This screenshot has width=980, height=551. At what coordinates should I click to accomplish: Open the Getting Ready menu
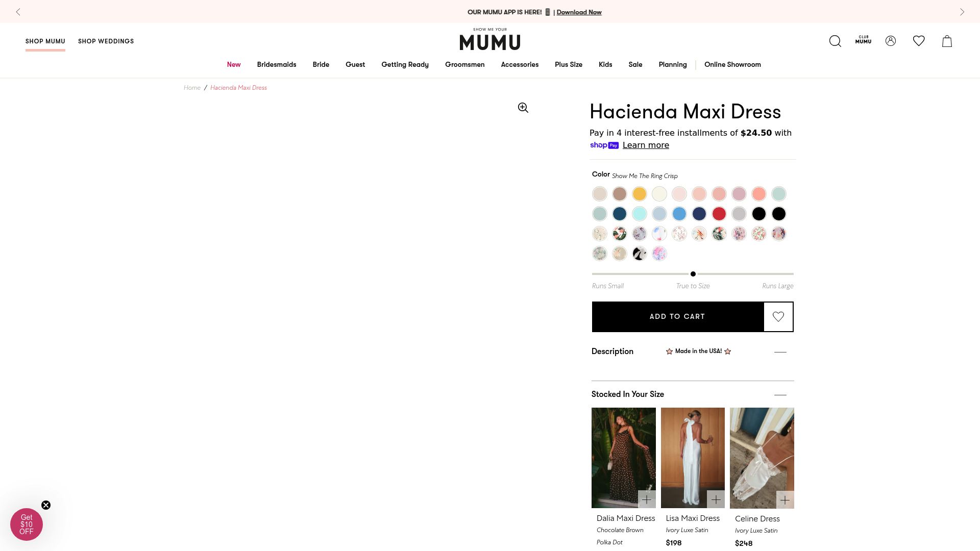coord(405,65)
